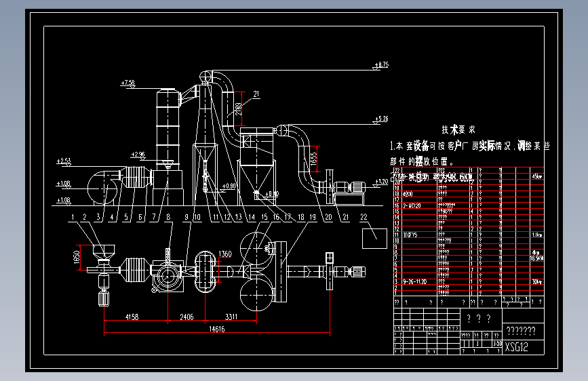Click the +0.90 elevation label
The width and height of the screenshot is (588, 381).
click(229, 186)
